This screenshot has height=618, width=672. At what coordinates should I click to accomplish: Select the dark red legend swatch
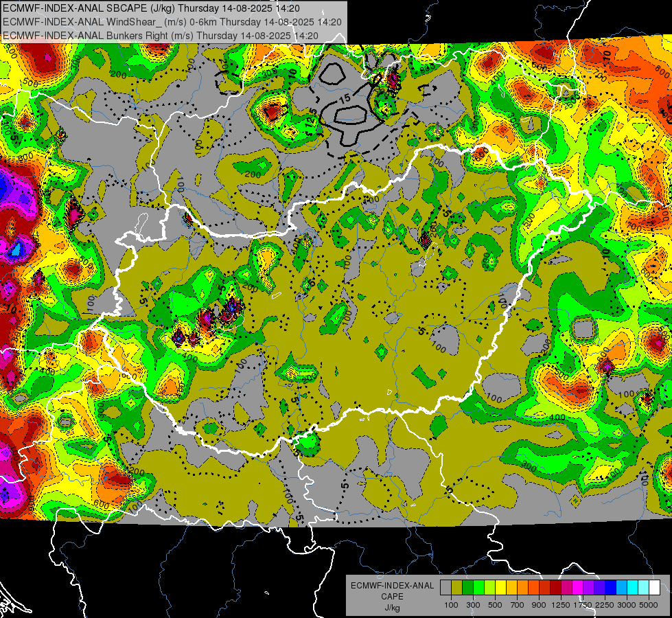click(x=555, y=588)
